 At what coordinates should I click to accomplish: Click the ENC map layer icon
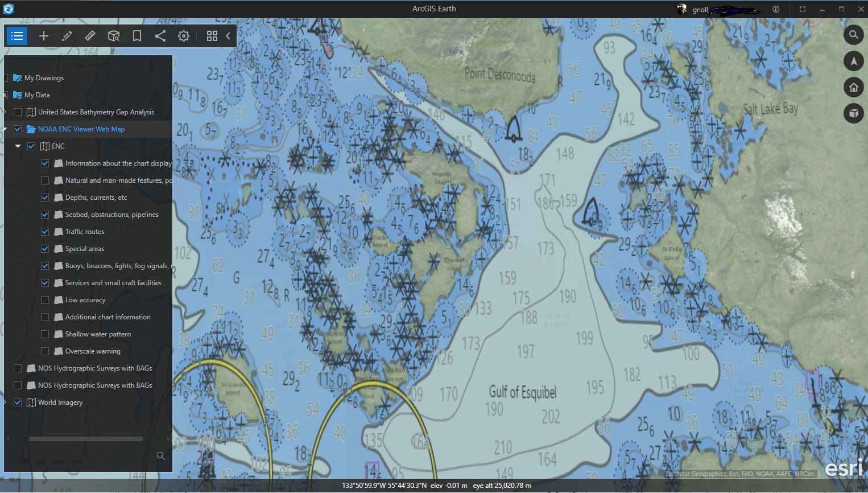point(45,146)
